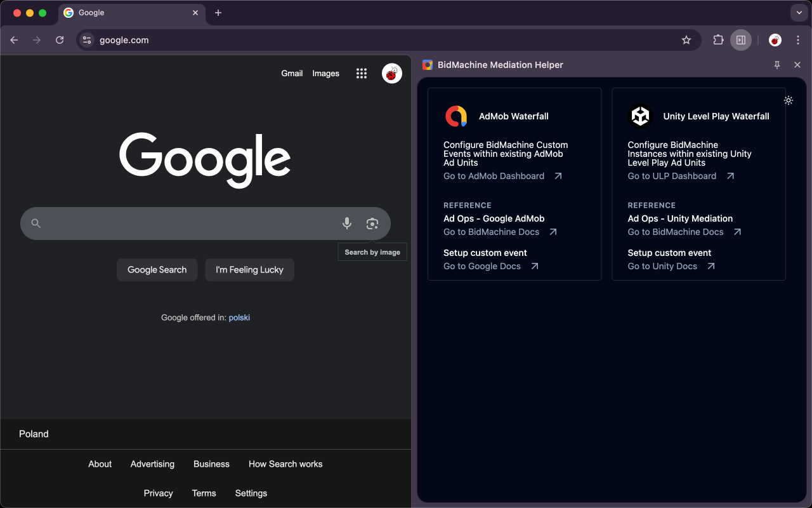The image size is (812, 508).
Task: View site information in address bar
Action: click(x=88, y=40)
